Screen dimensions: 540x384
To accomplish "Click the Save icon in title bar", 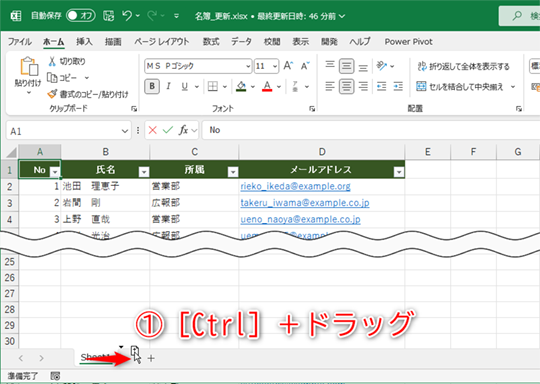I will (x=108, y=16).
